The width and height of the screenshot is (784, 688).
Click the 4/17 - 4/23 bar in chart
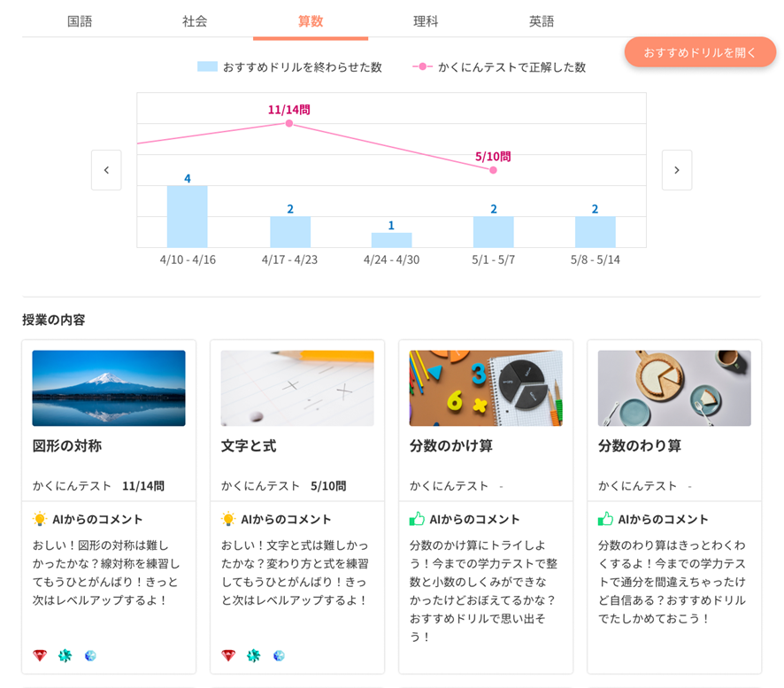coord(290,232)
